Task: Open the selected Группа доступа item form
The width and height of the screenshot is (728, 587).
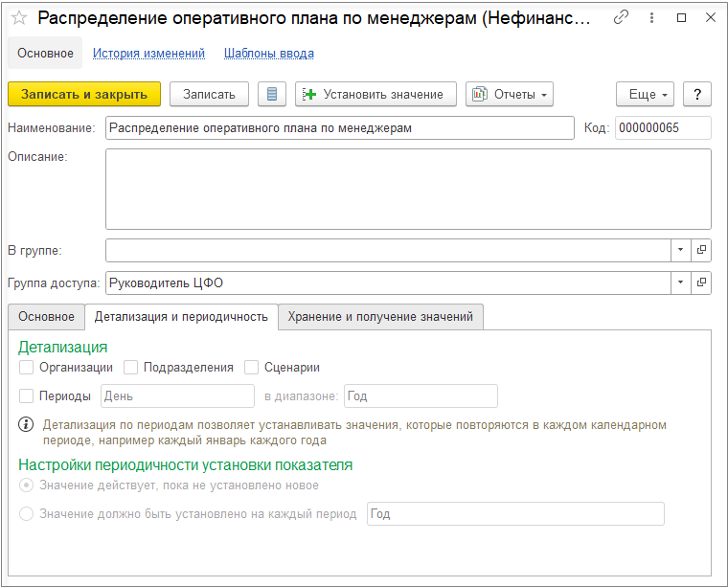Action: pos(701,282)
